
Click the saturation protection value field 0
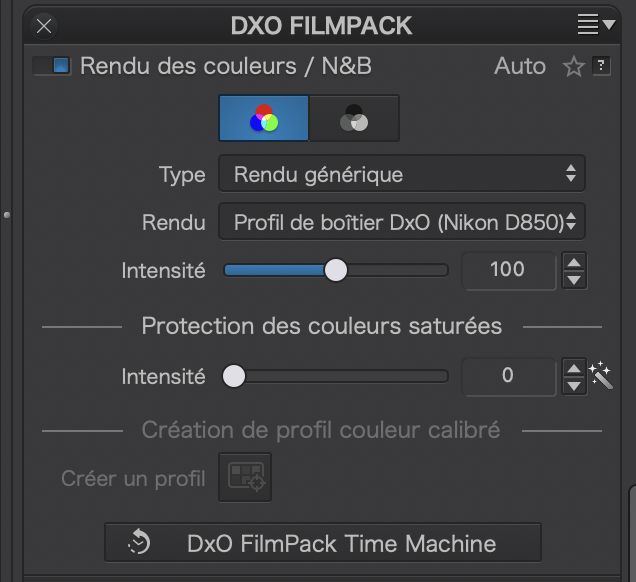(x=509, y=376)
